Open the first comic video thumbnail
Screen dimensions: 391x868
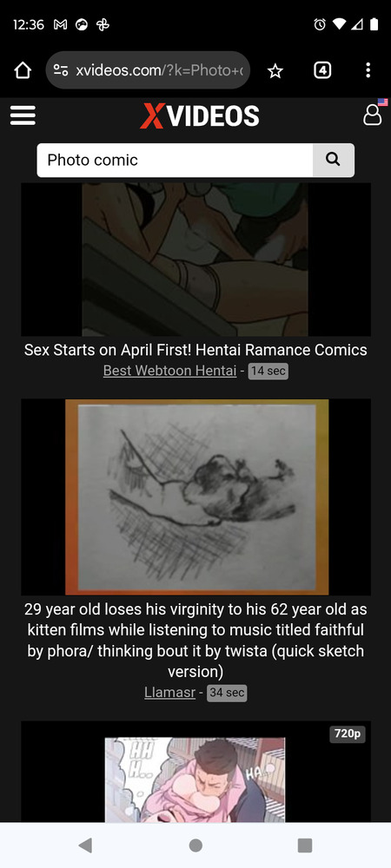(196, 259)
